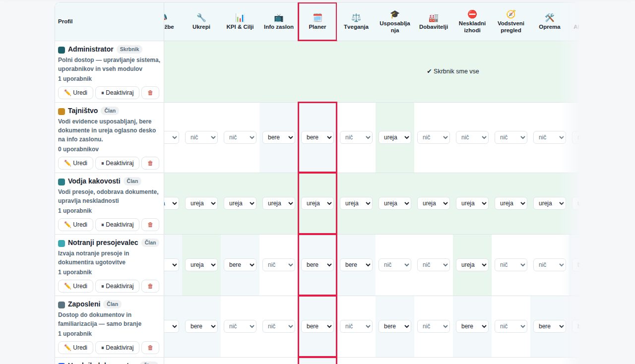Open Zaposleni's Vodstveni pregled permission dropdown
The height and width of the screenshot is (364, 635).
coord(511,326)
